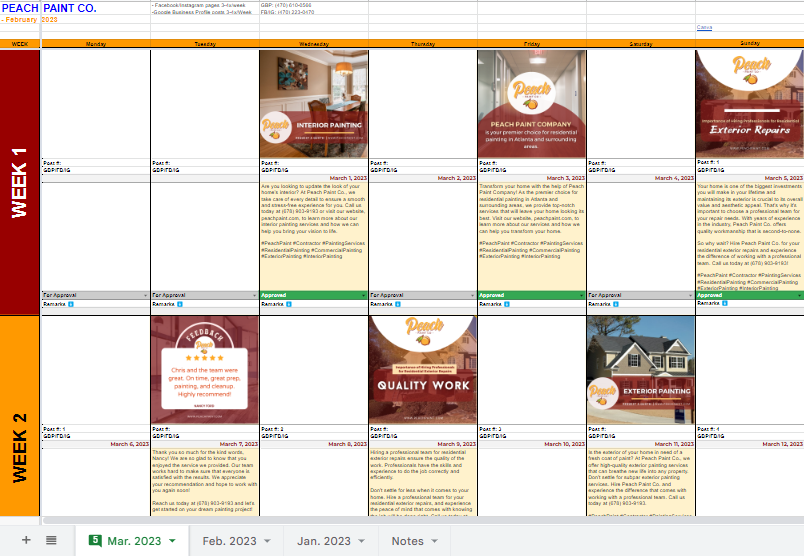The width and height of the screenshot is (804, 556).
Task: Select the March 4, 2023 date cell
Action: click(x=641, y=178)
